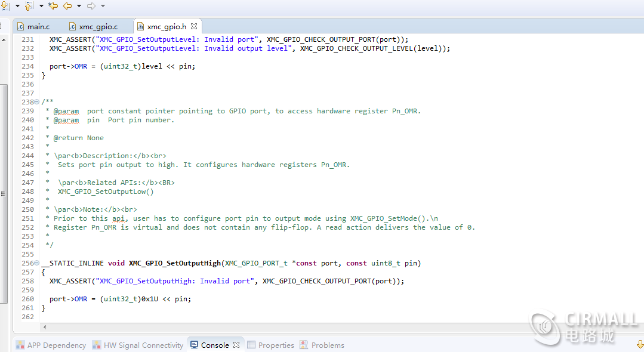
Task: Open the Previous Annotation dropdown arrow
Action: click(x=41, y=6)
